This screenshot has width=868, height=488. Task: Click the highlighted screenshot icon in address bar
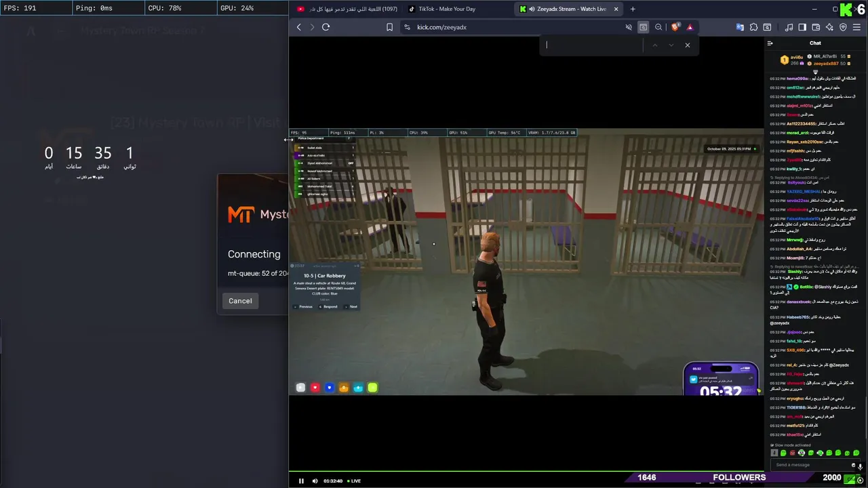(x=643, y=27)
